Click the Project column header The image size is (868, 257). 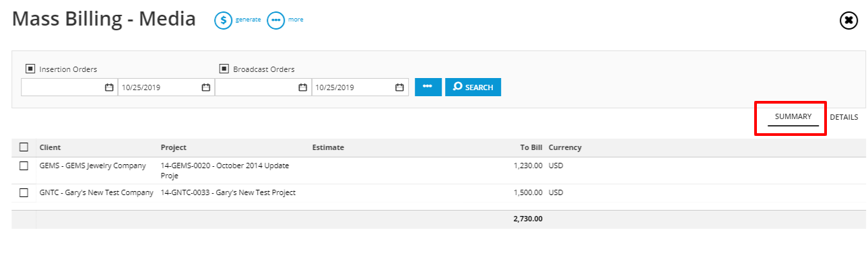pyautogui.click(x=173, y=147)
